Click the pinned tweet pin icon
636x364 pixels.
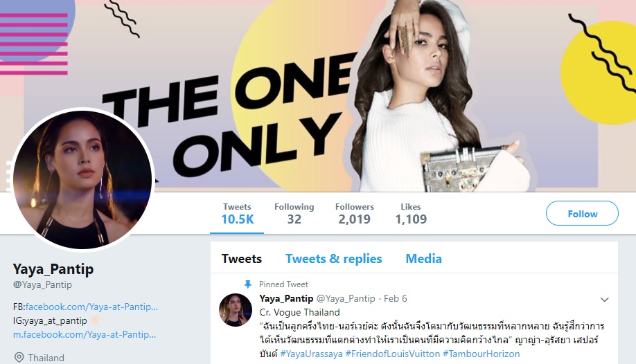click(x=248, y=284)
